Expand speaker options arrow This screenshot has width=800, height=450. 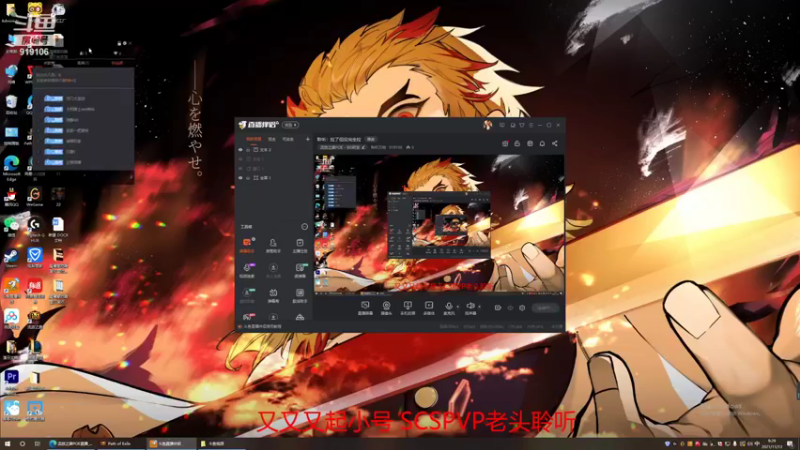479,307
